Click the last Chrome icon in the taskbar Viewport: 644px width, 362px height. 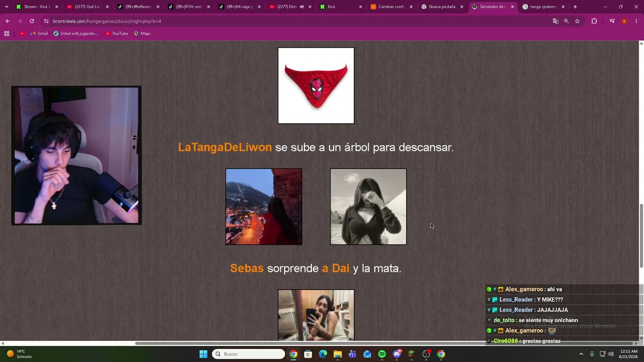[x=441, y=354]
